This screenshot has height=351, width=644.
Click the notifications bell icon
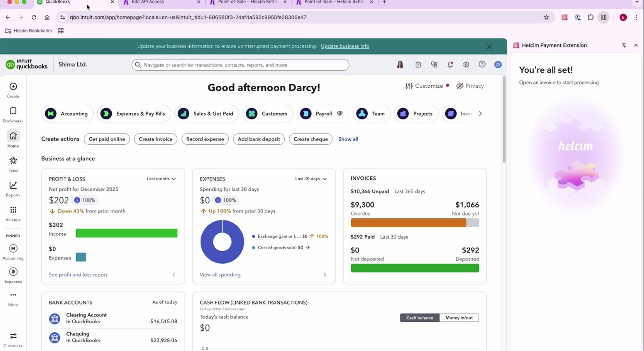click(x=450, y=65)
